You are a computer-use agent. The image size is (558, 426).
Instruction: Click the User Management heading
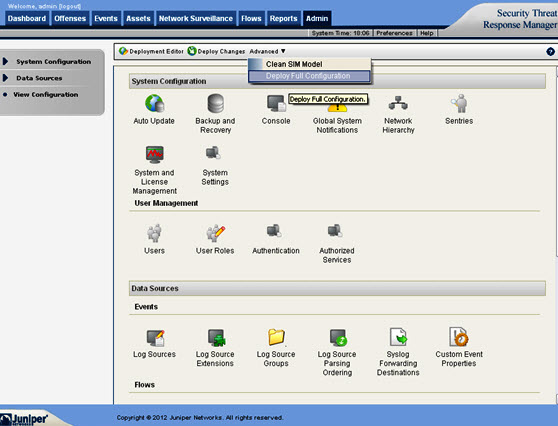click(x=166, y=203)
